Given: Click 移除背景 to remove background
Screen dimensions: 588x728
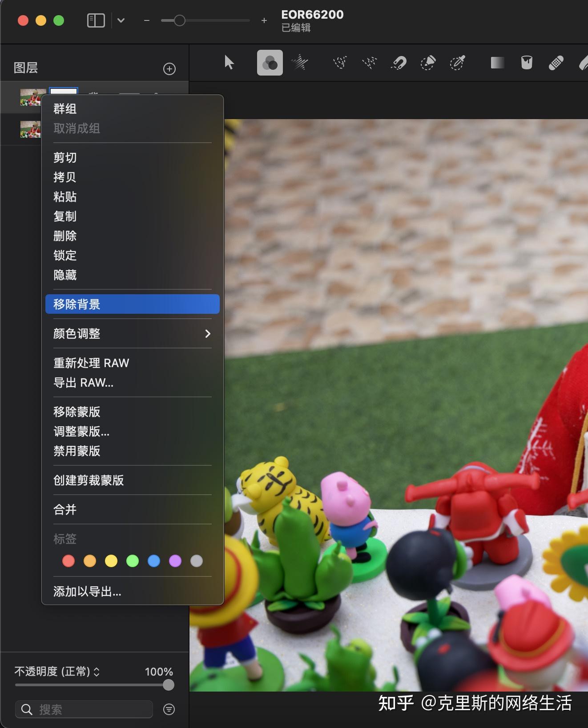Looking at the screenshot, I should coord(133,304).
